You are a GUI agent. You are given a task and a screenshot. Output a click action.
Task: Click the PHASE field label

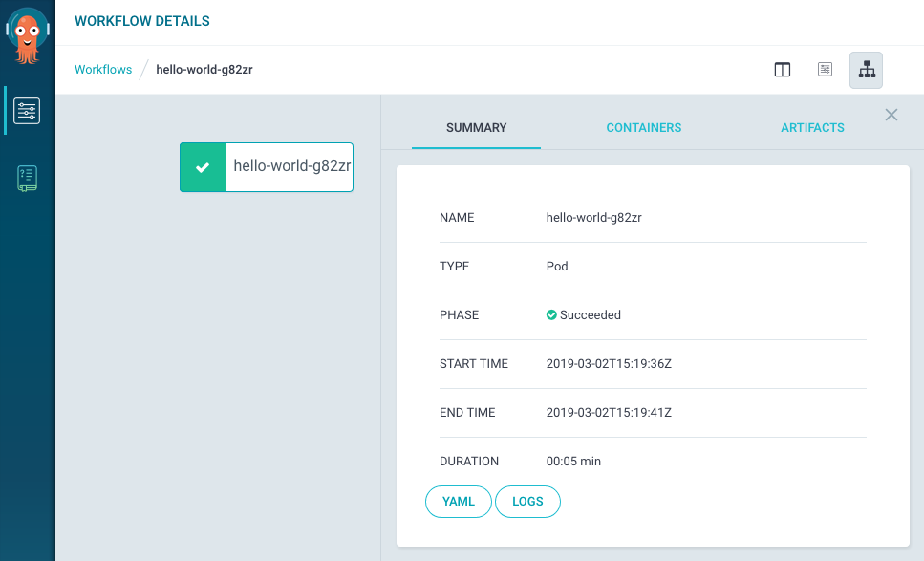click(x=459, y=315)
